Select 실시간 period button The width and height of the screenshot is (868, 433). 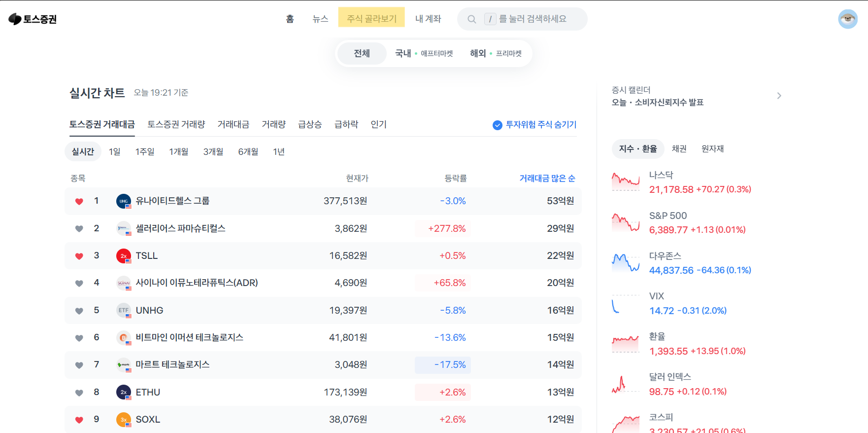(x=83, y=151)
